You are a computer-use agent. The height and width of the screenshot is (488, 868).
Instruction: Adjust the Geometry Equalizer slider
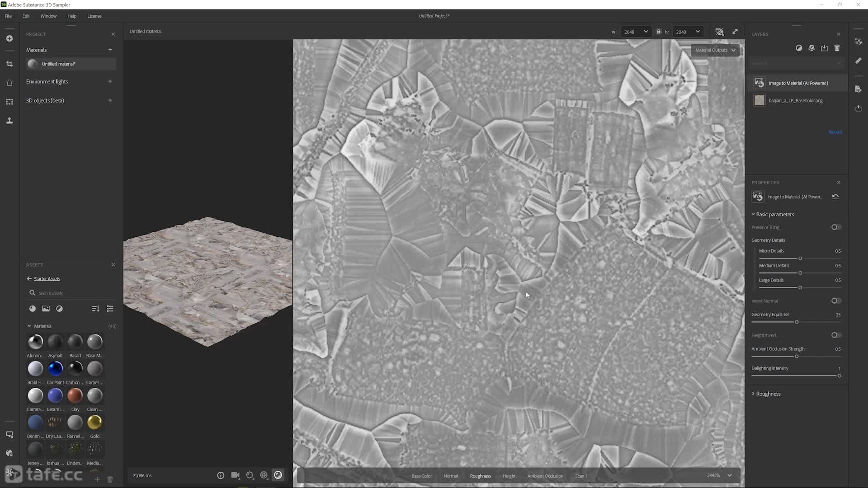(797, 322)
